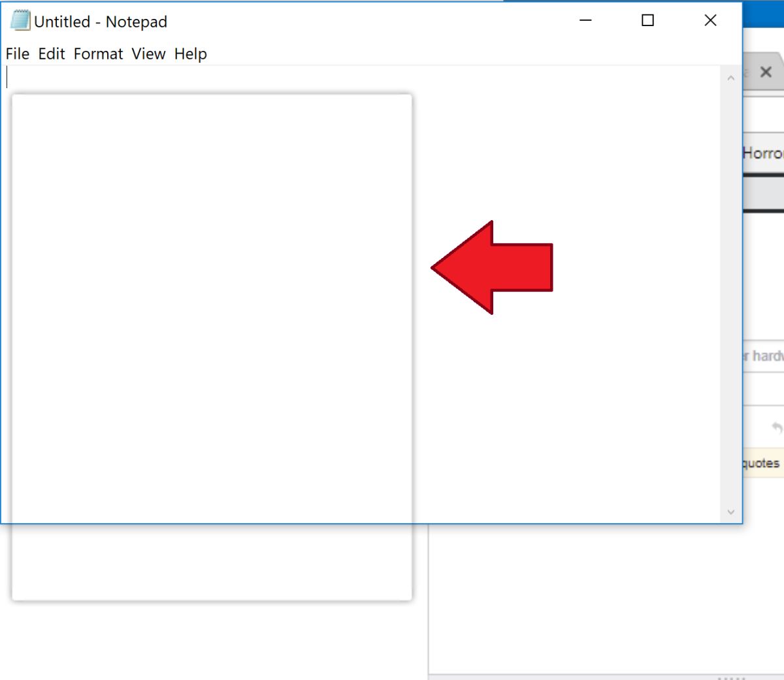This screenshot has width=784, height=680.
Task: Close the browser tab behind Notepad
Action: 766,72
